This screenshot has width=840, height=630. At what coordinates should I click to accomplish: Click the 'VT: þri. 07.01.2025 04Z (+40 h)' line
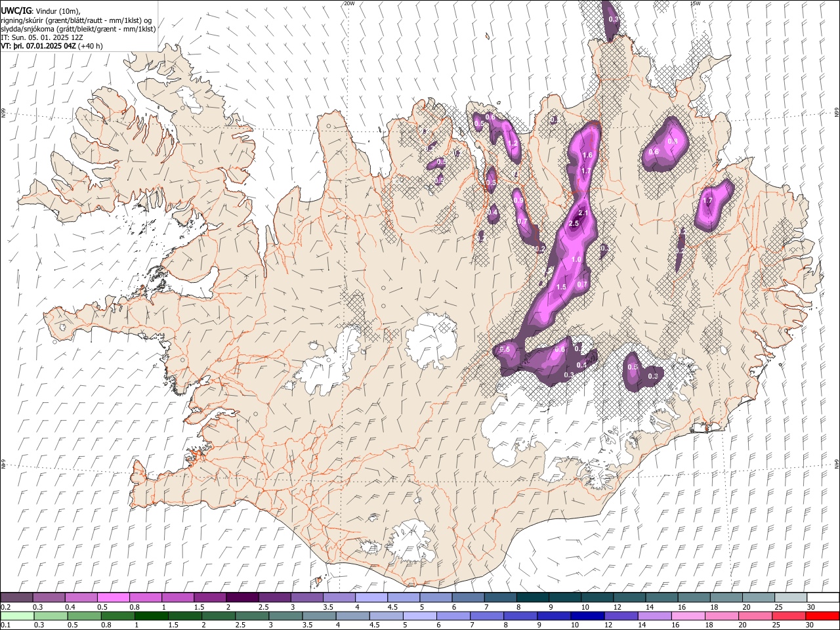point(51,47)
